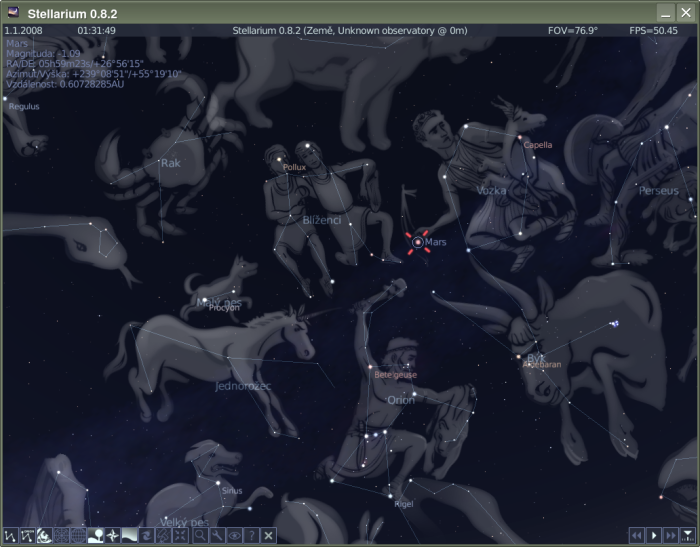
Task: Return to current time button
Action: (x=688, y=535)
